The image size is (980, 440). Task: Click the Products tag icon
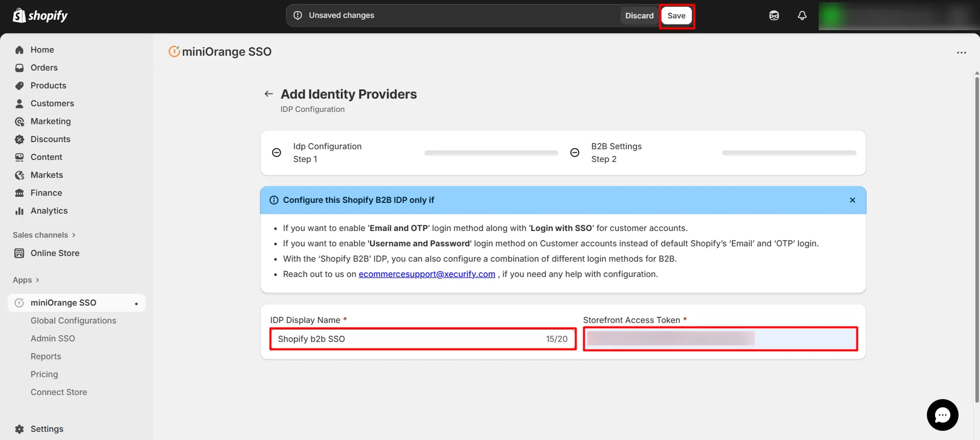click(x=19, y=85)
